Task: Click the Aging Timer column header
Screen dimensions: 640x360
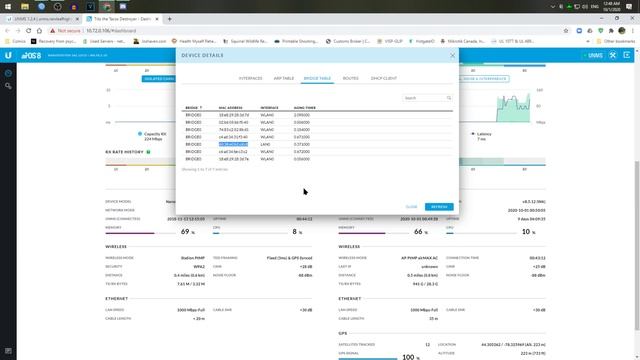Action: pos(304,108)
